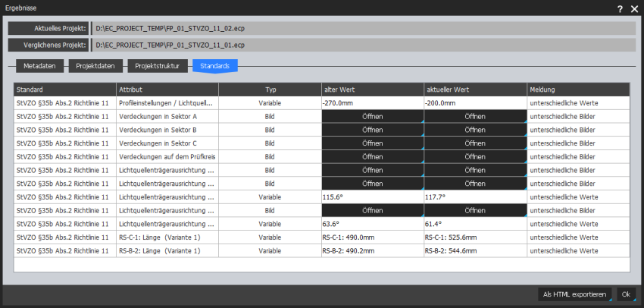Switch to the Projektstruktur tab
This screenshot has width=644, height=308.
pyautogui.click(x=158, y=66)
